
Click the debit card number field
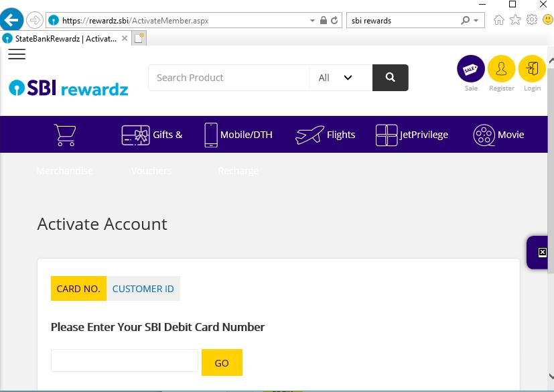[x=125, y=361]
